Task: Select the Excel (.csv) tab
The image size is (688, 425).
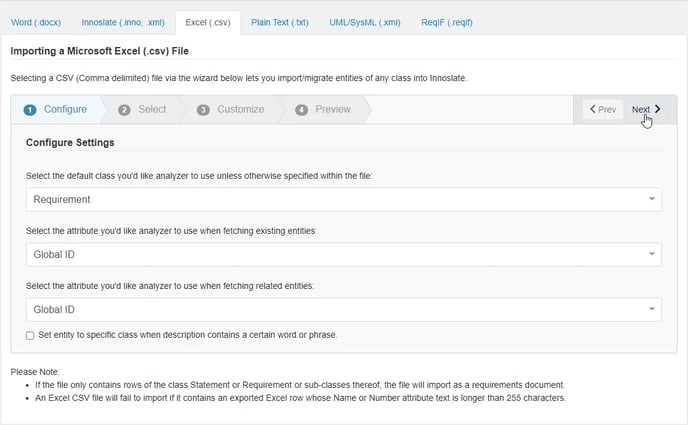Action: tap(208, 22)
